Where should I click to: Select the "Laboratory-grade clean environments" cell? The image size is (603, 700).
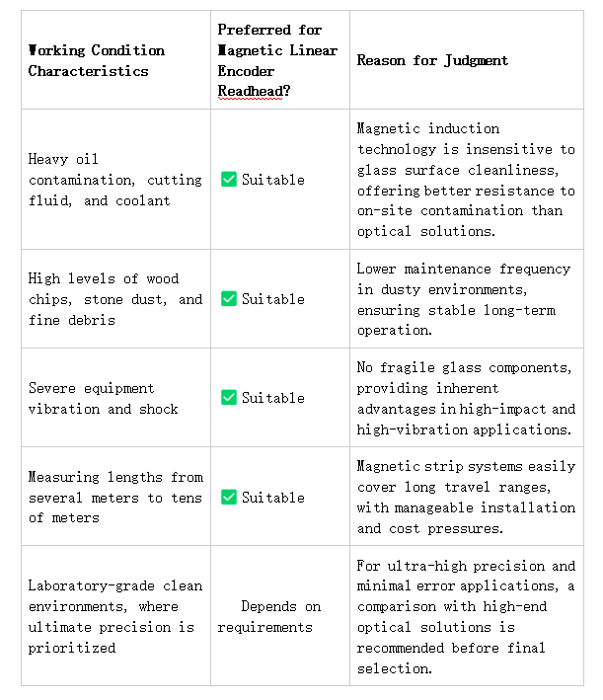click(114, 616)
